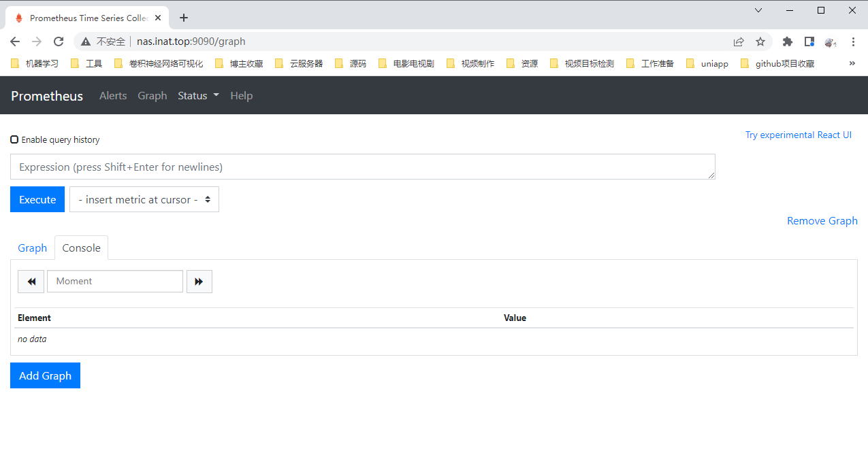Open the 源码 bookmark folder
This screenshot has height=472, width=868.
point(351,63)
